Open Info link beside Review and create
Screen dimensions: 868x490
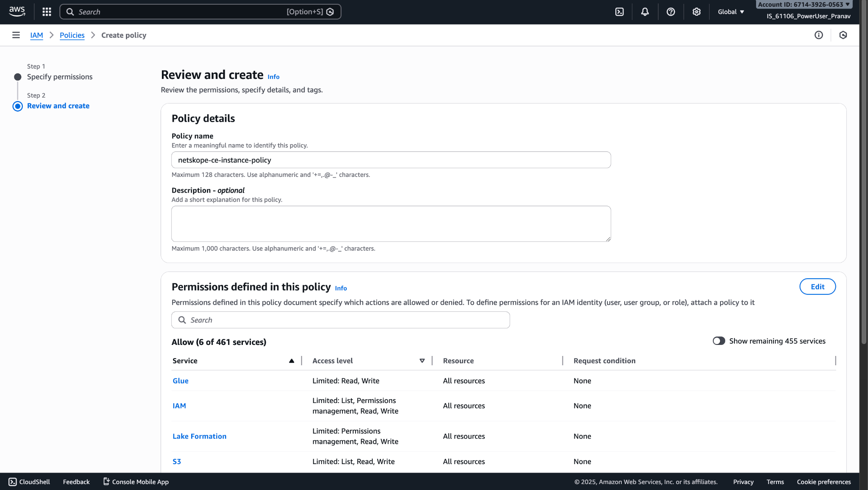click(273, 77)
